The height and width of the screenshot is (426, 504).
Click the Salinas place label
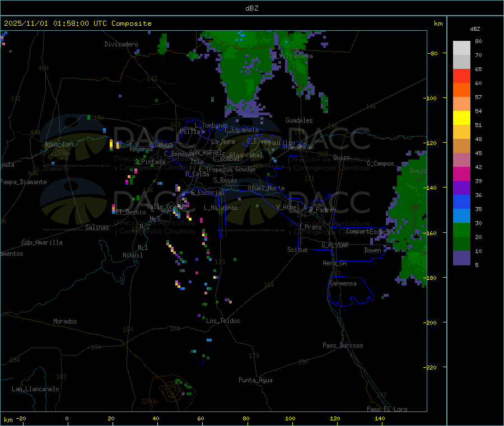pyautogui.click(x=97, y=227)
